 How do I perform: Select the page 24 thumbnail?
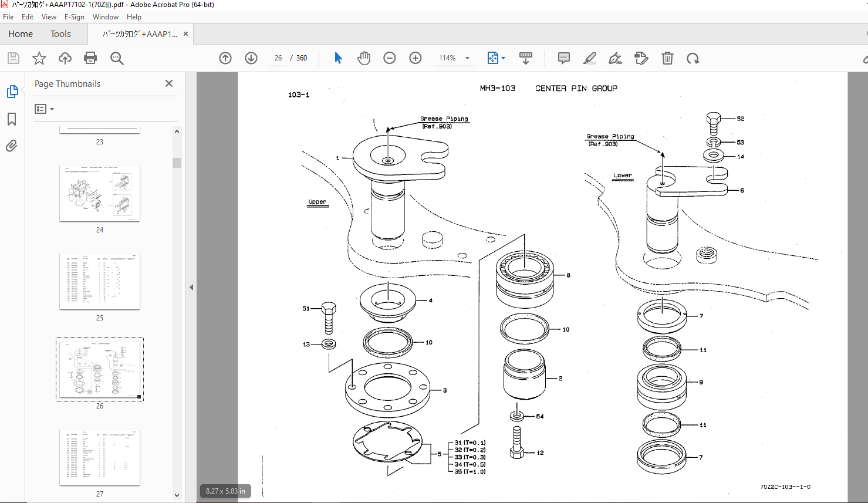click(100, 193)
